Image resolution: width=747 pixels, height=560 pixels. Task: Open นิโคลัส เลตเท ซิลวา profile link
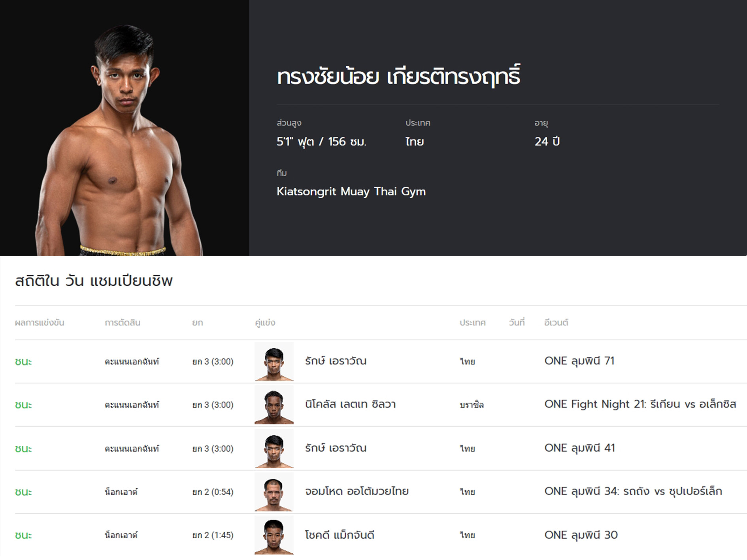click(x=350, y=404)
